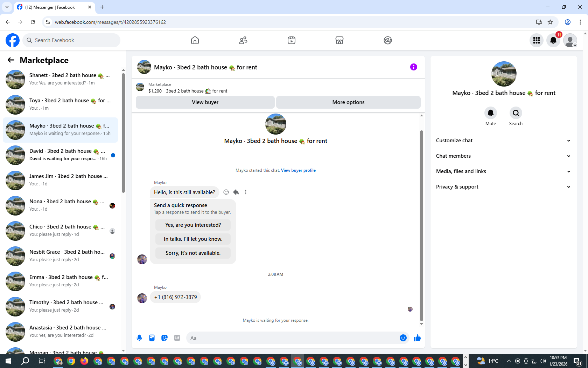Bookmark this page with the star icon
Image resolution: width=588 pixels, height=368 pixels.
(550, 22)
